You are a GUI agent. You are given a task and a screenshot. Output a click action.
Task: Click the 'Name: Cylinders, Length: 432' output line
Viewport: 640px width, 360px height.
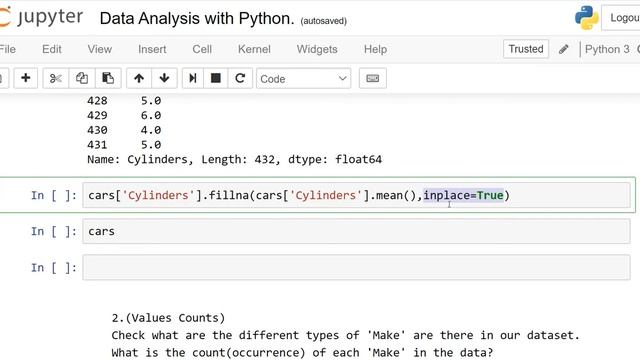[234, 159]
